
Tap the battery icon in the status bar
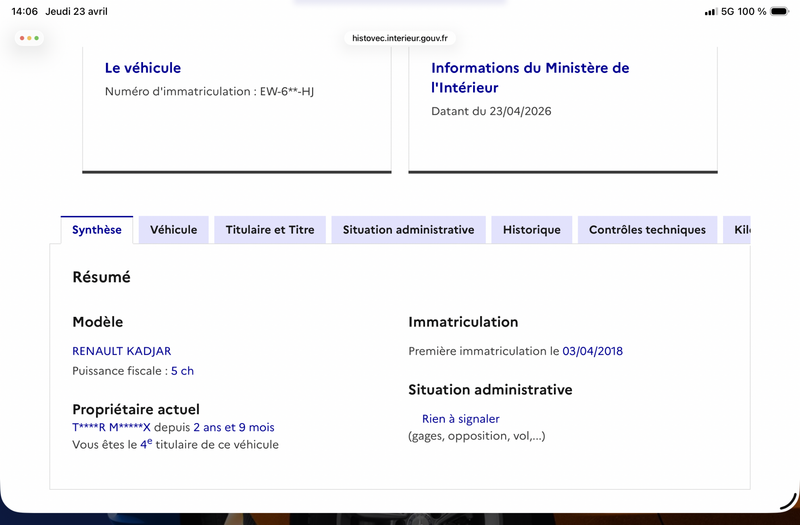(780, 11)
